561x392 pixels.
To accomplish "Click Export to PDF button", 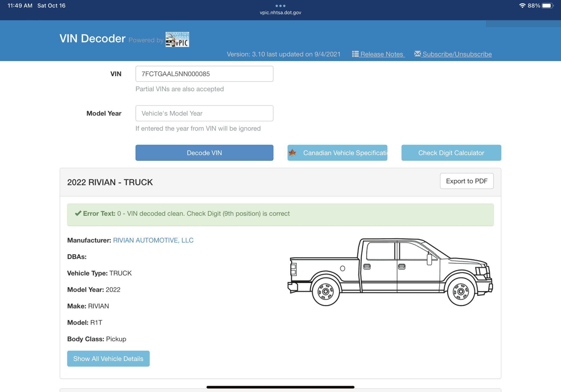I will click(467, 181).
